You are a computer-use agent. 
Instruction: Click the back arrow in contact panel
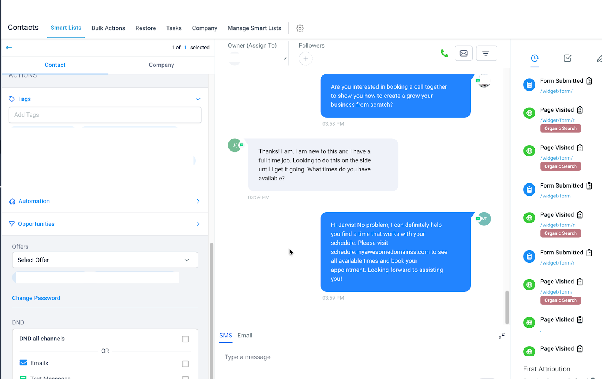click(x=9, y=47)
